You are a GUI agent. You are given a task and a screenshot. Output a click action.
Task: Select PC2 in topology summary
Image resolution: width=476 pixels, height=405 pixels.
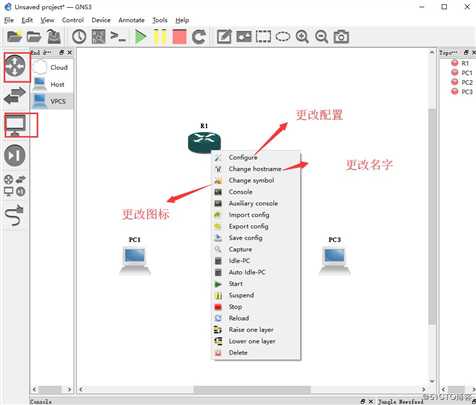click(x=462, y=82)
